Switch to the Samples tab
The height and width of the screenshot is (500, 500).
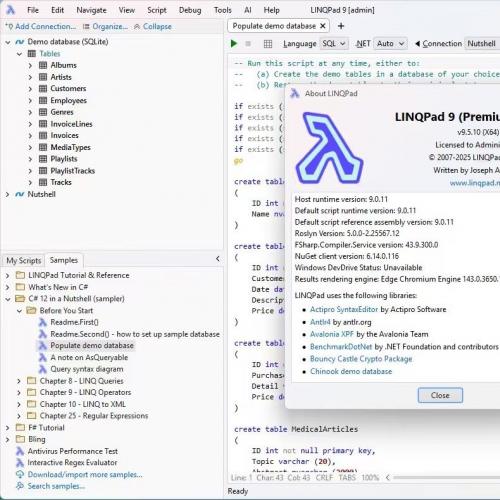[64, 260]
